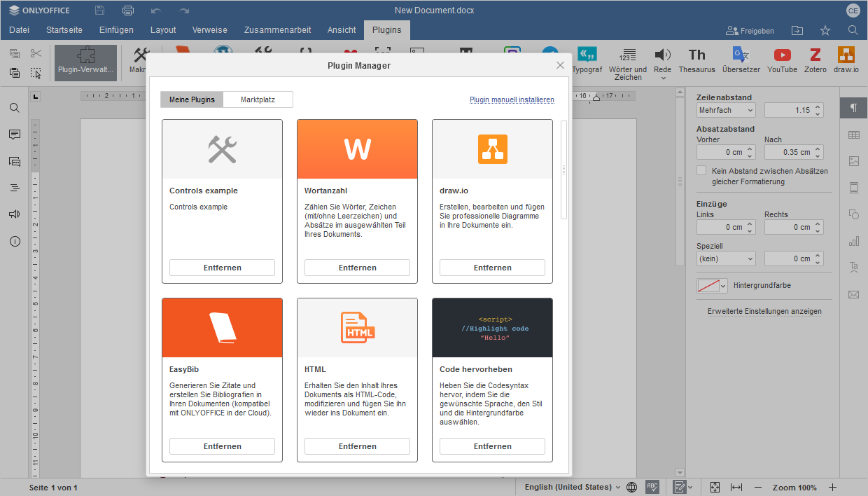Print the document from the title bar
This screenshot has height=496, width=868.
(128, 11)
